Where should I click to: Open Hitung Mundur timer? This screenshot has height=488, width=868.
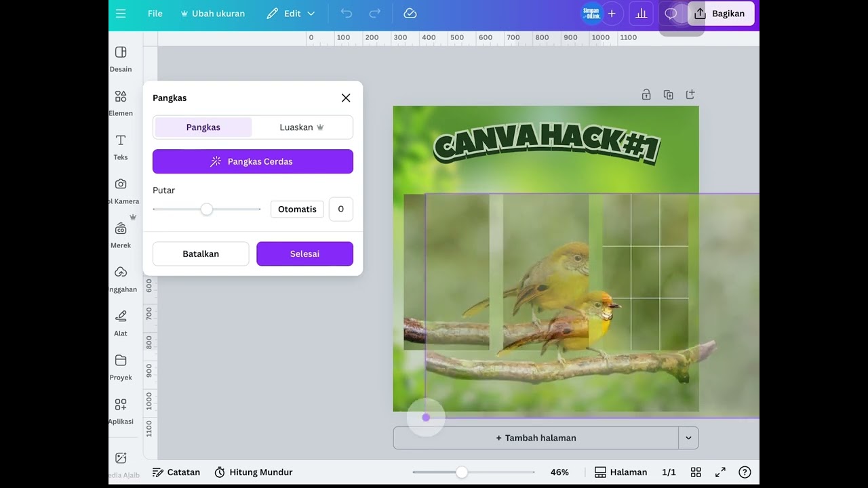click(x=254, y=472)
